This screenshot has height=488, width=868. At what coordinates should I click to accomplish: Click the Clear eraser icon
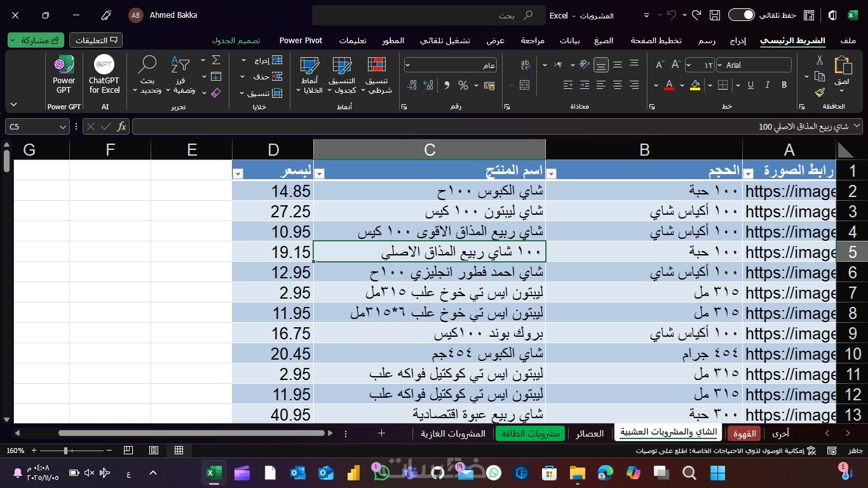click(x=216, y=93)
